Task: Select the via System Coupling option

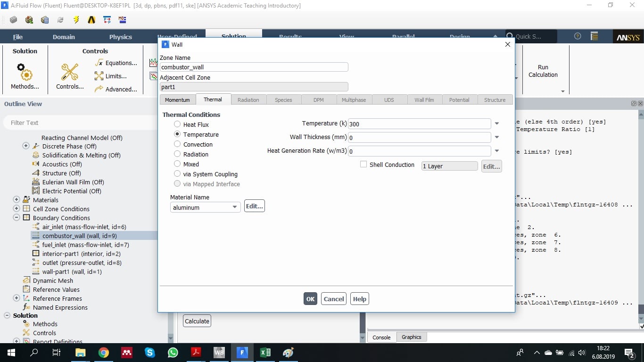Action: (x=177, y=174)
